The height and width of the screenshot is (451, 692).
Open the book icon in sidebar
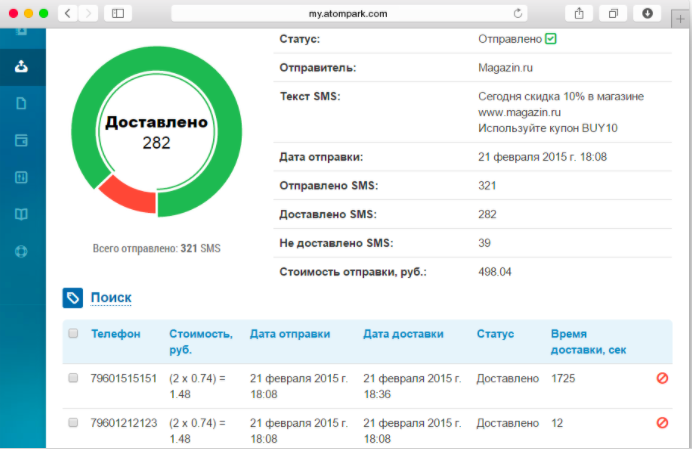pos(21,214)
